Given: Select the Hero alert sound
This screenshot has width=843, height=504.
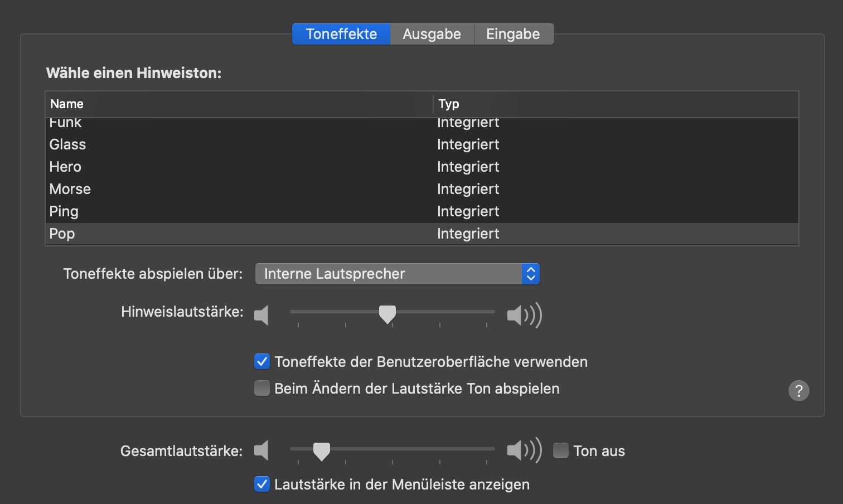Looking at the screenshot, I should (x=66, y=167).
